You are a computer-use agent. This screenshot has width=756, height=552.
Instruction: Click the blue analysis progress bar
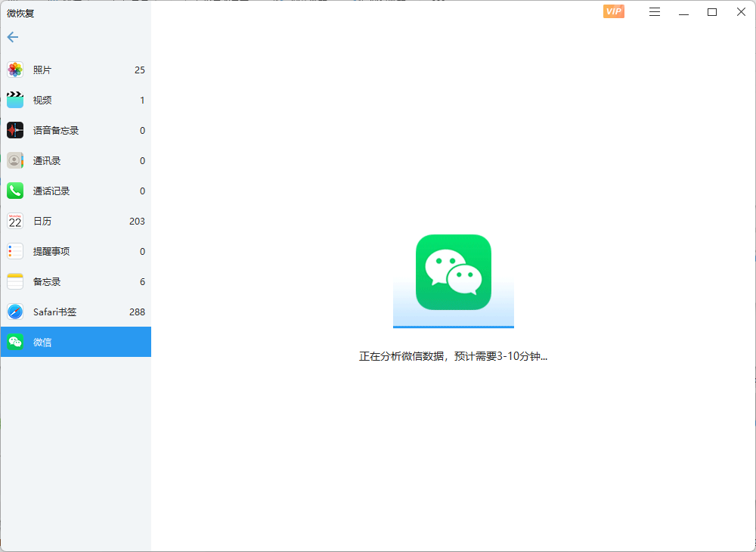454,327
